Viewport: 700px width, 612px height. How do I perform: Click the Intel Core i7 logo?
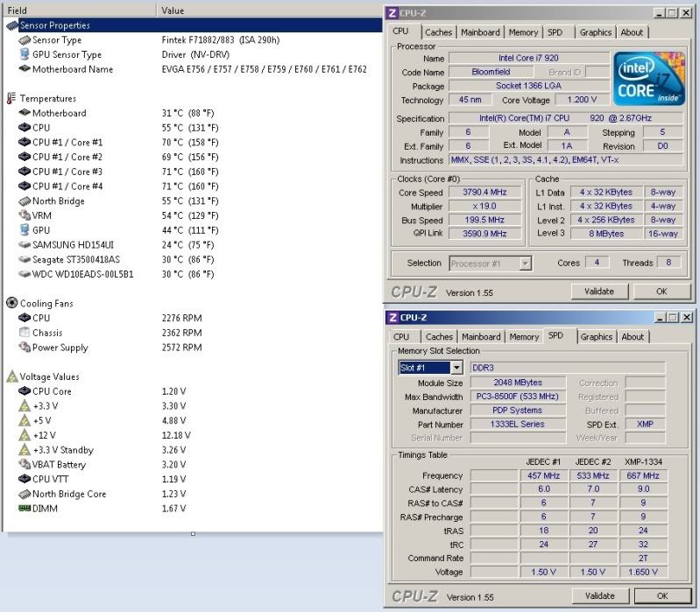(649, 79)
